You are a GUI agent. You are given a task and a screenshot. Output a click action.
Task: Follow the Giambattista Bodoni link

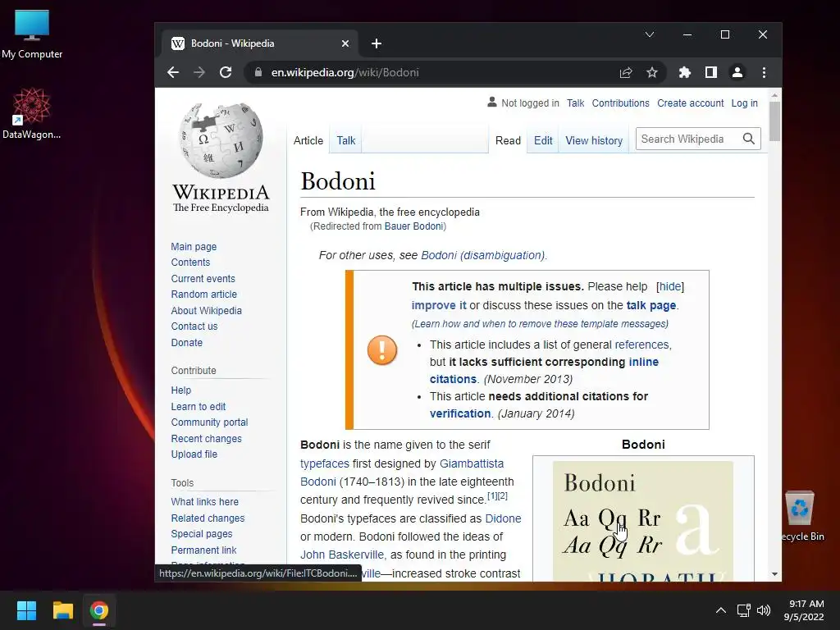(x=472, y=463)
